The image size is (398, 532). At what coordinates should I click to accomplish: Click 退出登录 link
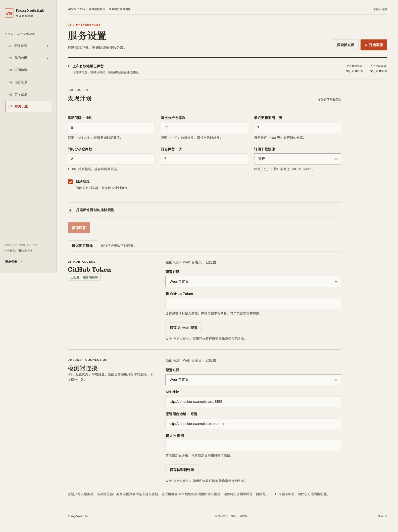coord(14,262)
